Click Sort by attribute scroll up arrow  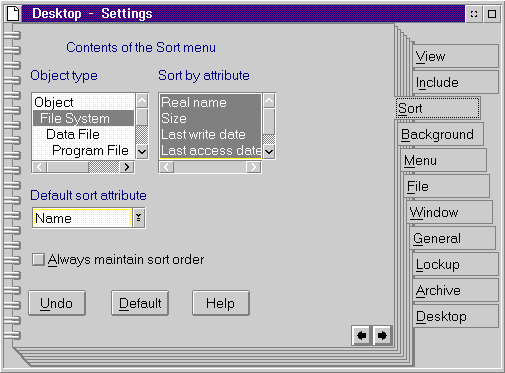[269, 101]
